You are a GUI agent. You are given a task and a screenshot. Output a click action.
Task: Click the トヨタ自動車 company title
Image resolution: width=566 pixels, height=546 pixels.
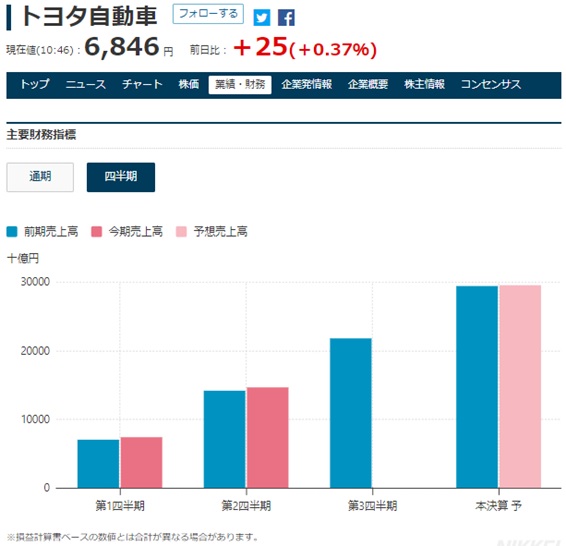pos(89,16)
